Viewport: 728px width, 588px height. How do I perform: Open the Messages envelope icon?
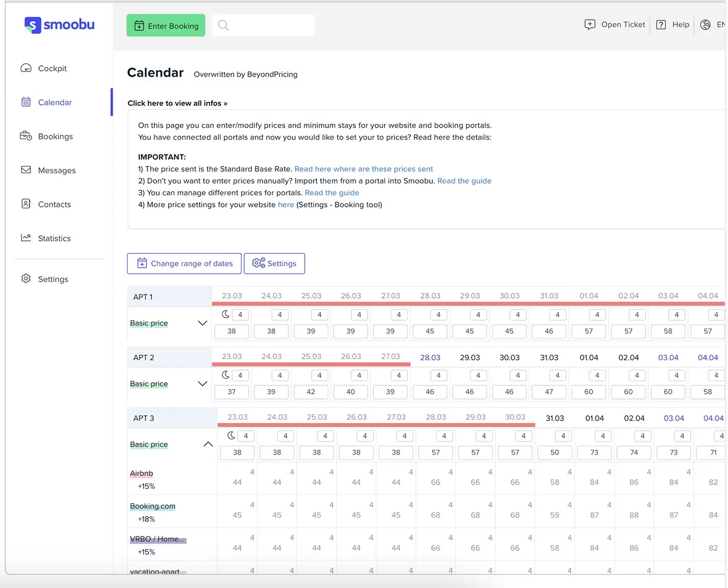click(x=26, y=170)
